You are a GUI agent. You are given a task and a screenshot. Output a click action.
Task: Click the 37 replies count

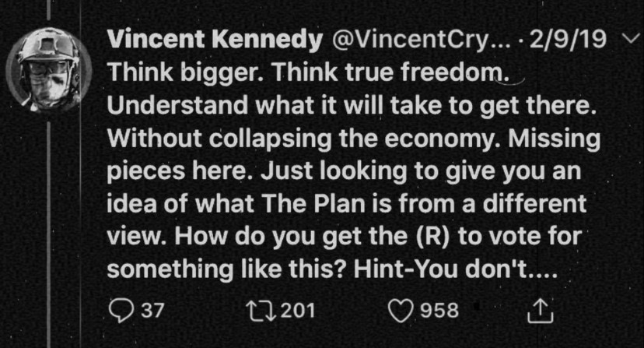click(x=153, y=310)
